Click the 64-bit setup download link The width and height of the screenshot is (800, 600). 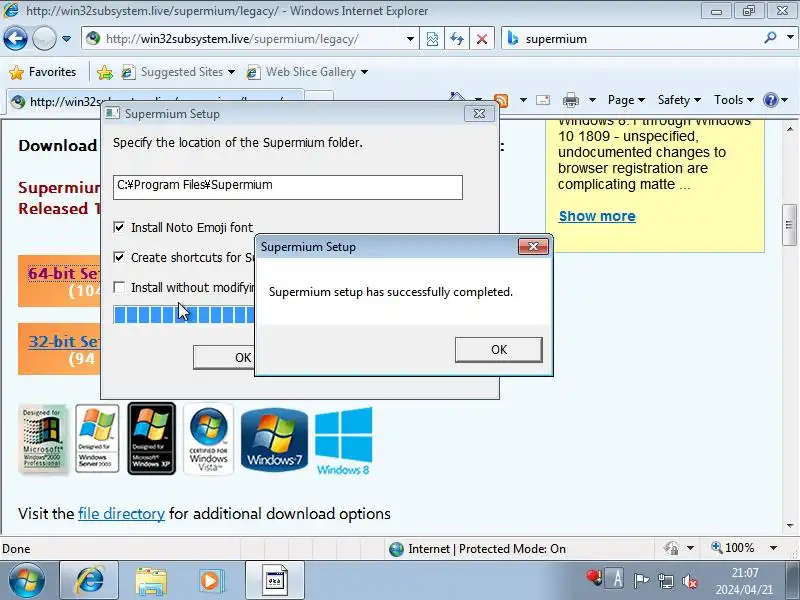(63, 273)
